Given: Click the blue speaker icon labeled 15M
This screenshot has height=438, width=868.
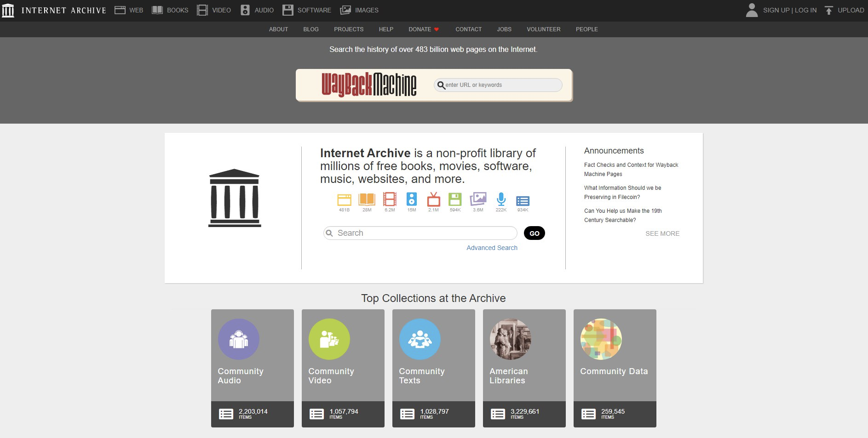Looking at the screenshot, I should [x=412, y=199].
